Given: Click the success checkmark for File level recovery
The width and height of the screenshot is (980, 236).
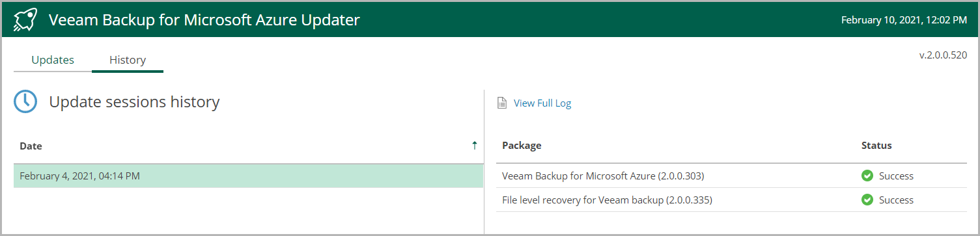Looking at the screenshot, I should coord(867,200).
